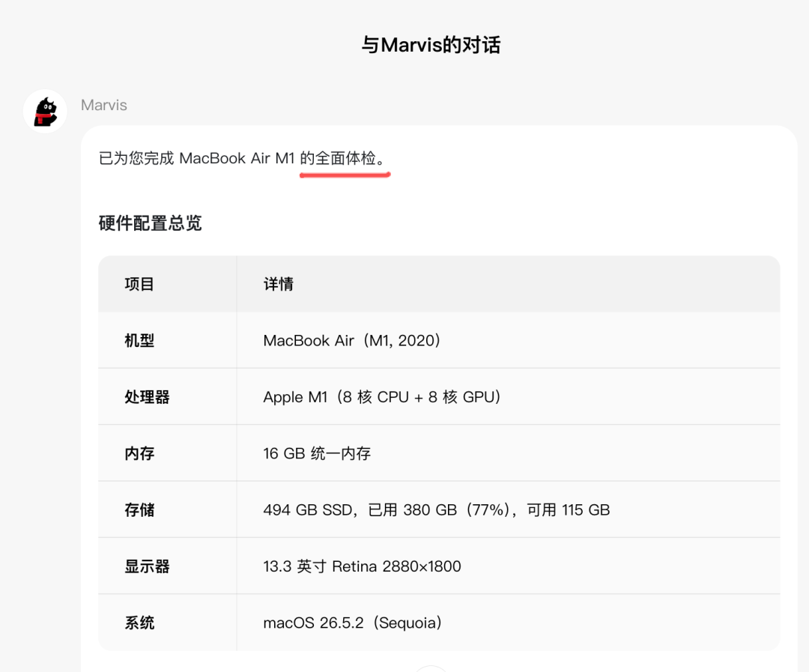The width and height of the screenshot is (809, 672).
Task: Click the 机型 row label
Action: point(139,340)
